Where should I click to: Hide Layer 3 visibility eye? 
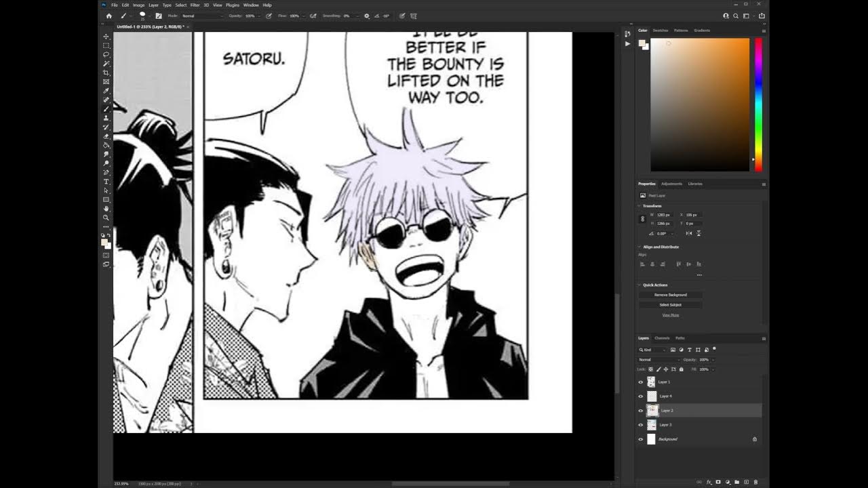point(641,425)
